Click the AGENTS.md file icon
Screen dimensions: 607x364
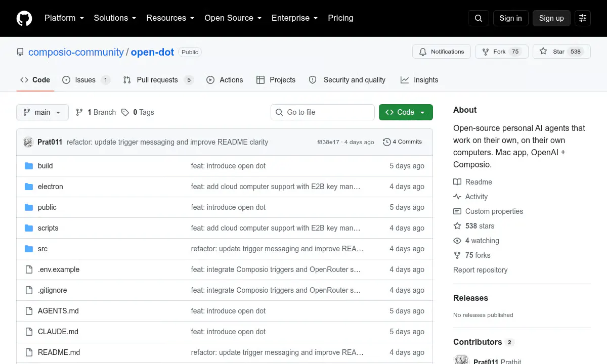pos(29,311)
